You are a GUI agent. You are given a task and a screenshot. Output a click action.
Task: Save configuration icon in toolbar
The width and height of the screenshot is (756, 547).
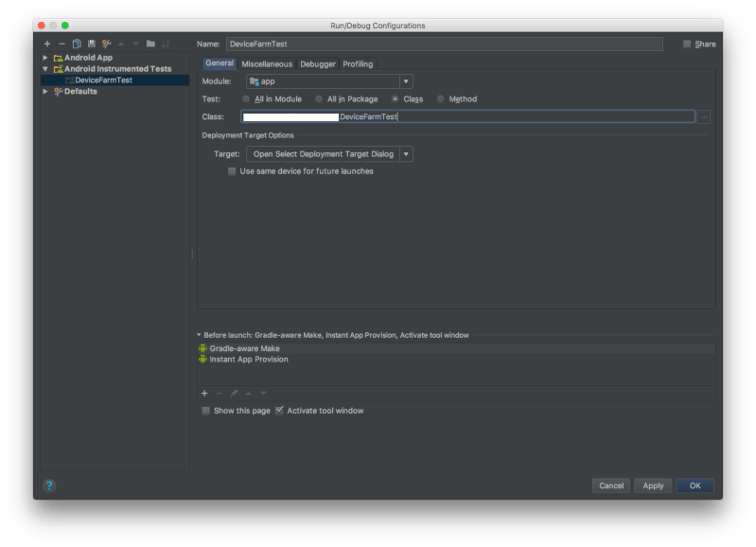pos(91,44)
